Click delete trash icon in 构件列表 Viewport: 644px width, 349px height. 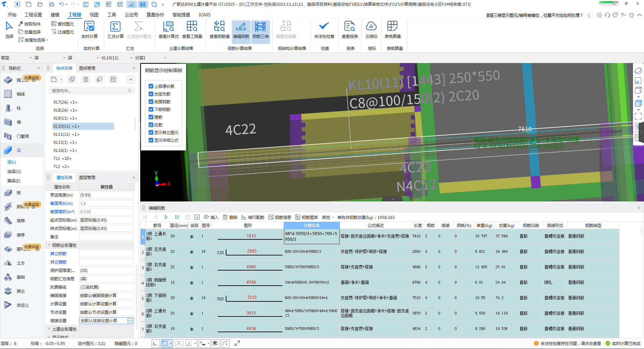pyautogui.click(x=86, y=79)
